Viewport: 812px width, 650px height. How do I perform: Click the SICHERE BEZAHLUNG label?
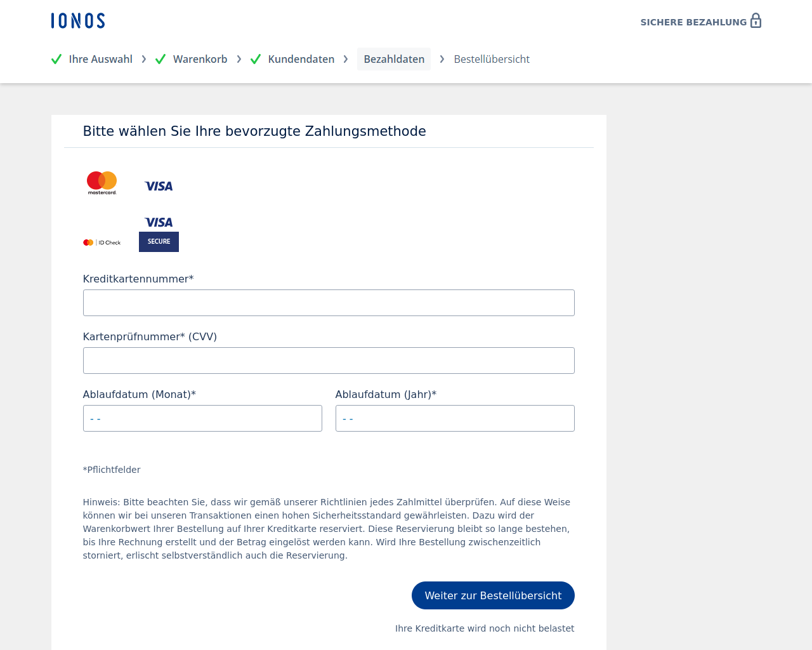pos(693,22)
